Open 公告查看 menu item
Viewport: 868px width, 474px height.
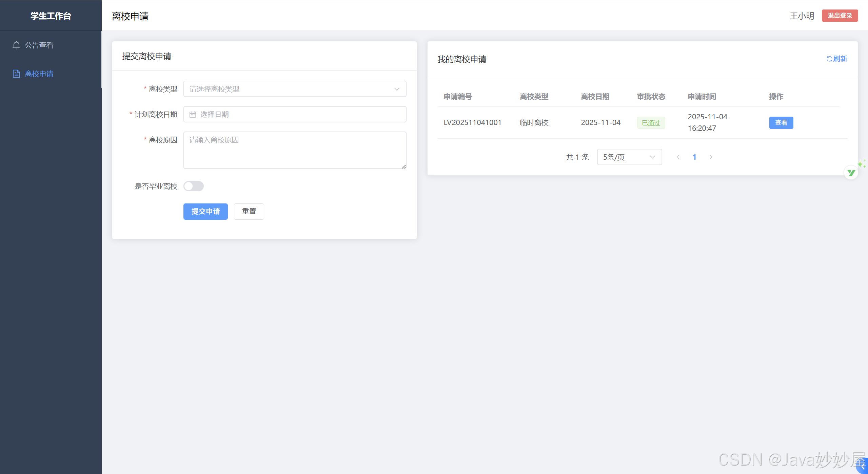point(51,45)
